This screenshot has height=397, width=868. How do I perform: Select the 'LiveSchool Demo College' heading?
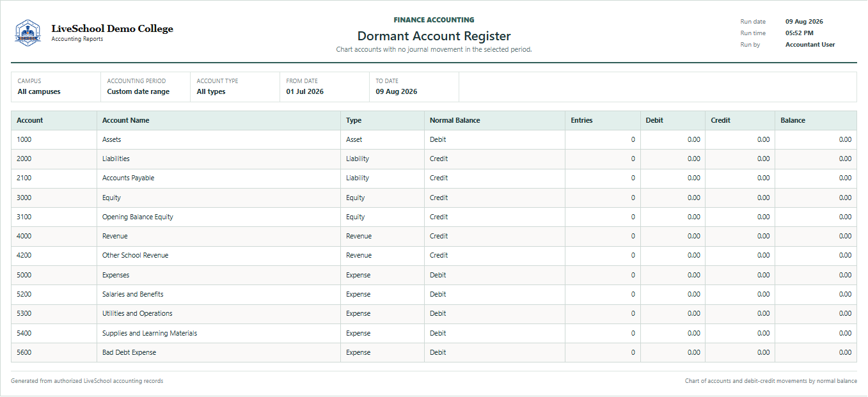pos(112,29)
